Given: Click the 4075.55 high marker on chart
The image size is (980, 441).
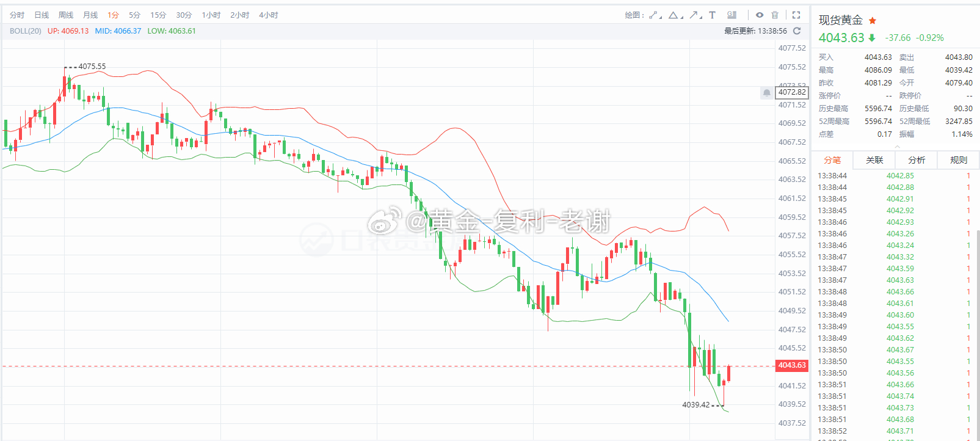Looking at the screenshot, I should [92, 67].
